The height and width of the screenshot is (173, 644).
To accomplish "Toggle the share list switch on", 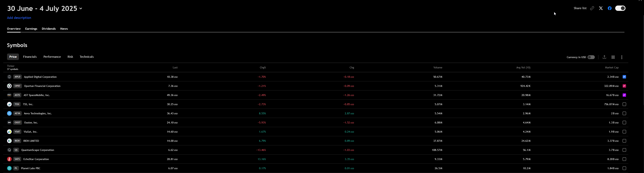I will (x=620, y=8).
